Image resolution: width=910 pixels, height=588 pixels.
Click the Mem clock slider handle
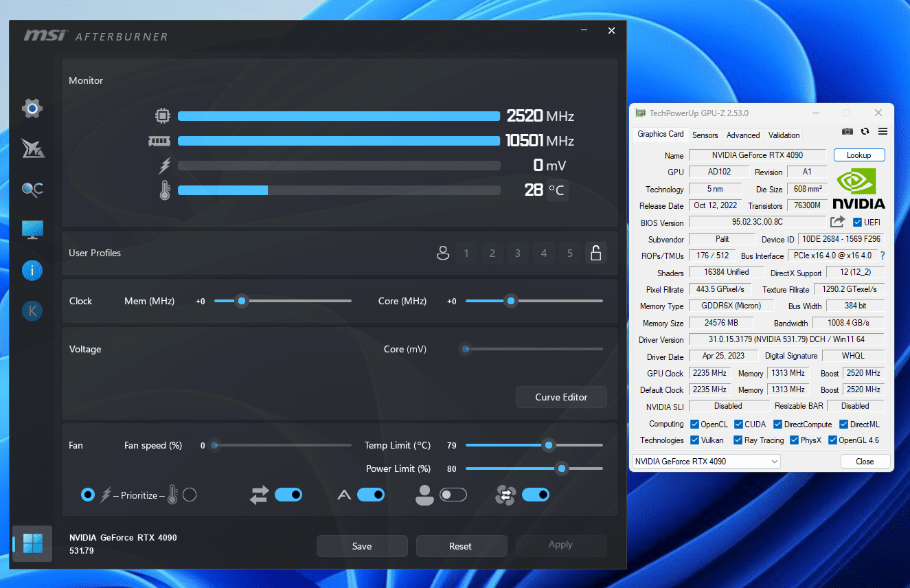241,301
